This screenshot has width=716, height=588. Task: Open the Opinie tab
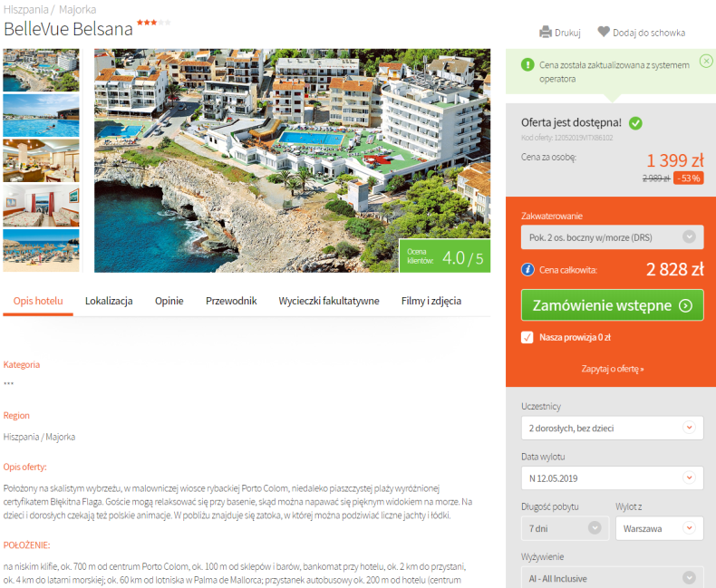click(169, 301)
